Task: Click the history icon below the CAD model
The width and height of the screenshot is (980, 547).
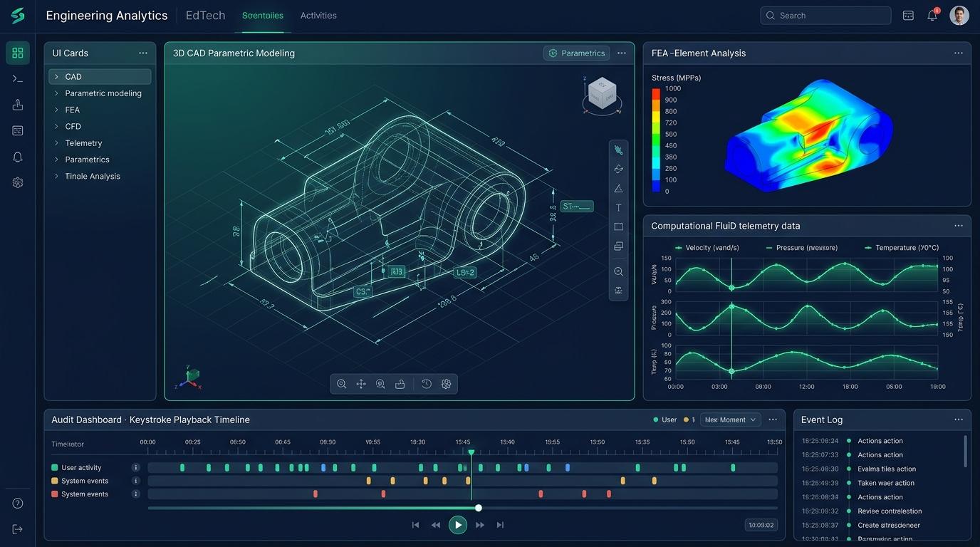Action: pos(427,384)
